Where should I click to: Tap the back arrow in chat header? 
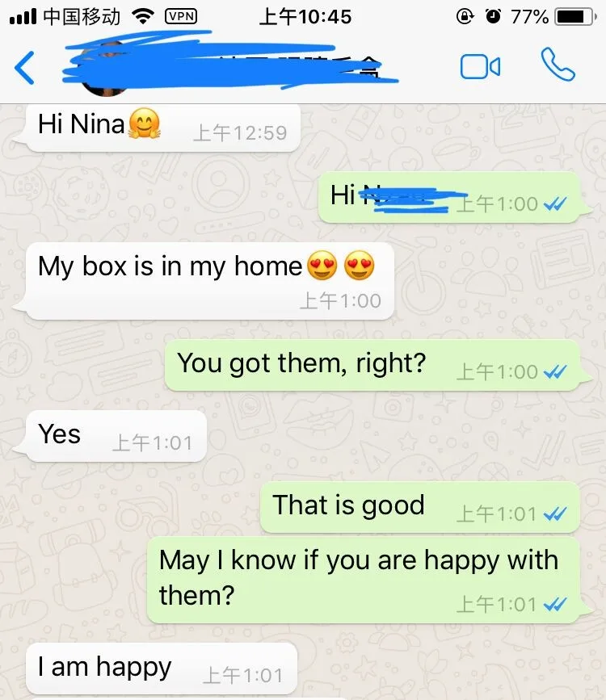(x=24, y=68)
